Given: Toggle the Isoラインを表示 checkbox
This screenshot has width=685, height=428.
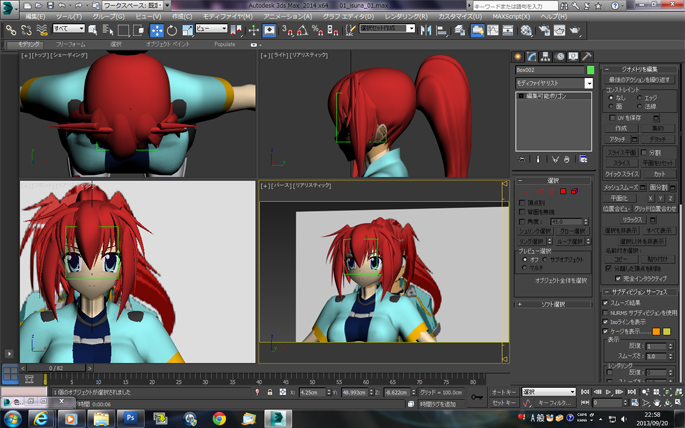Looking at the screenshot, I should tap(605, 322).
